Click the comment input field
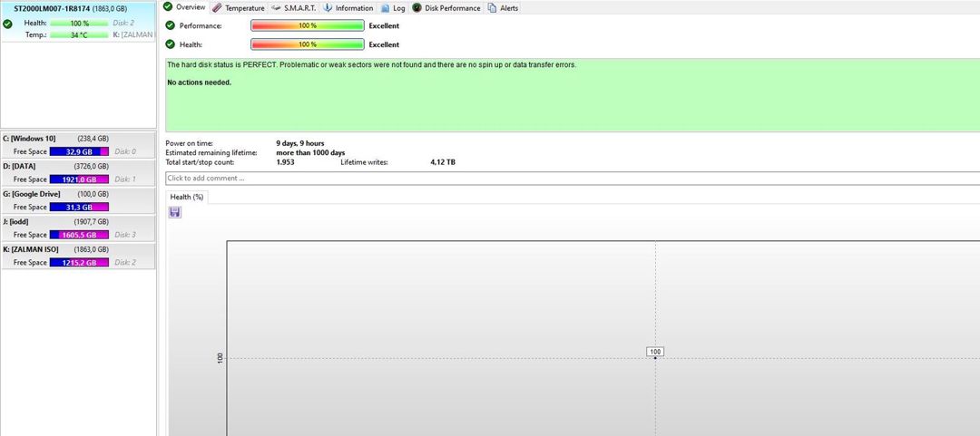Viewport: 980px width, 436px height. pyautogui.click(x=573, y=179)
